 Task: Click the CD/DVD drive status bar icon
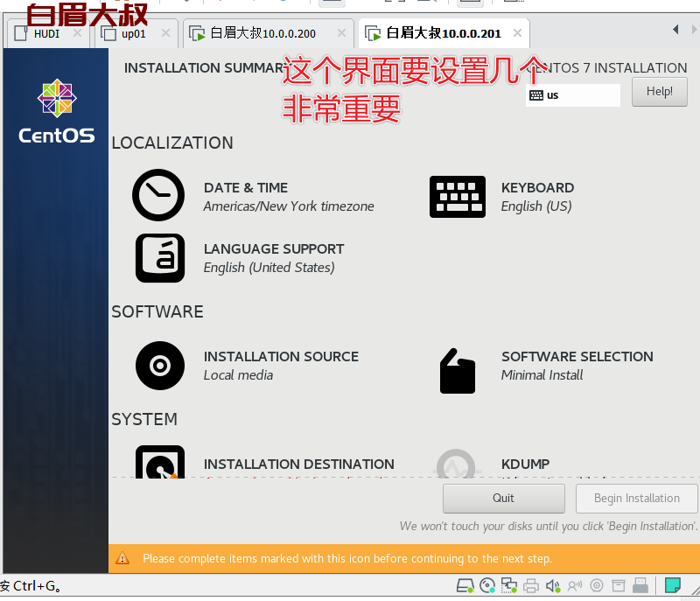click(487, 585)
